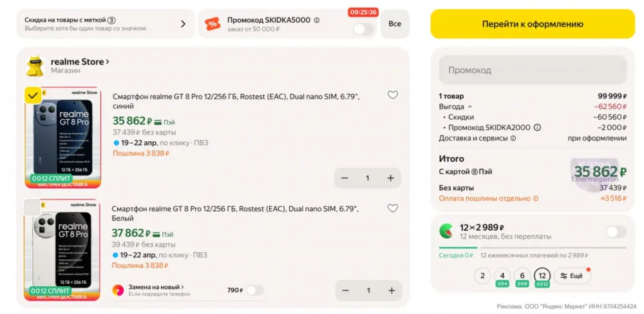This screenshot has height=314, width=644.
Task: Open Скидка на товары с меткой arrow
Action: pyautogui.click(x=183, y=24)
